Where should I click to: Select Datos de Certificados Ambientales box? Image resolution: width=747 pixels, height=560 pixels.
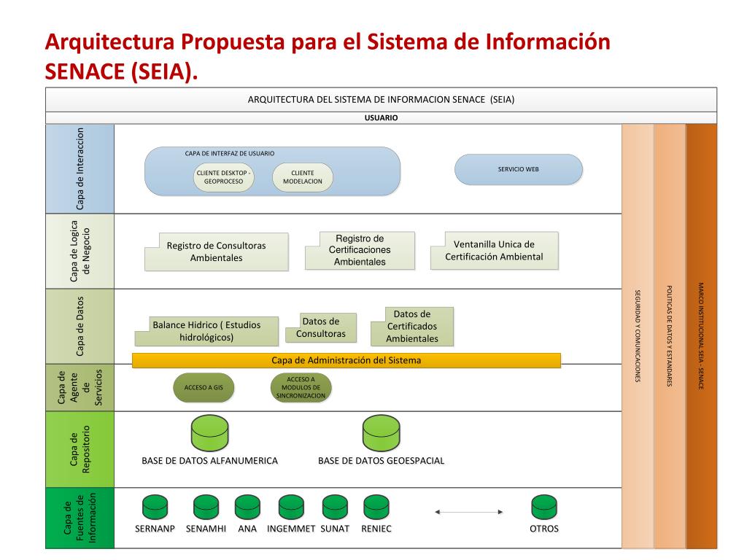(412, 326)
